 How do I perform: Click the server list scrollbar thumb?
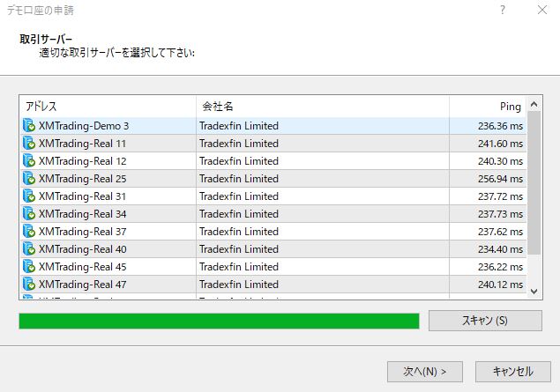tap(534, 182)
